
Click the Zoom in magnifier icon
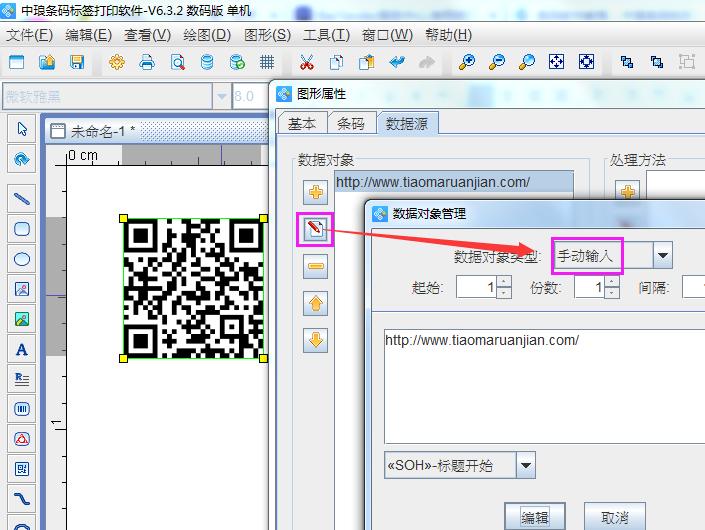click(x=467, y=62)
